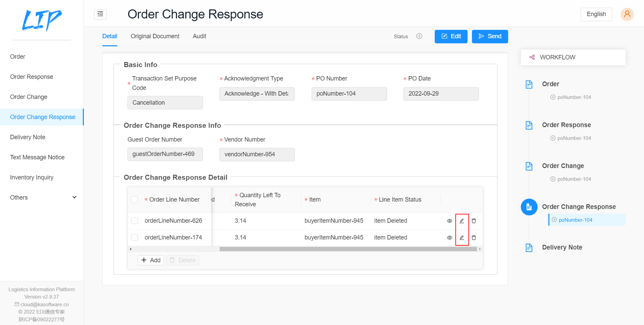
Task: Collapse the left sidebar navigation
Action: [100, 14]
